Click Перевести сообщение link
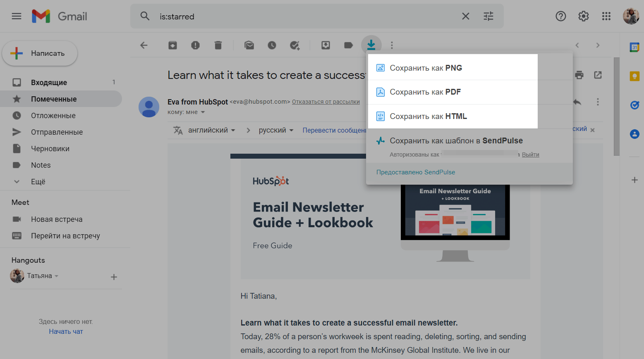644x359 pixels. [x=334, y=130]
